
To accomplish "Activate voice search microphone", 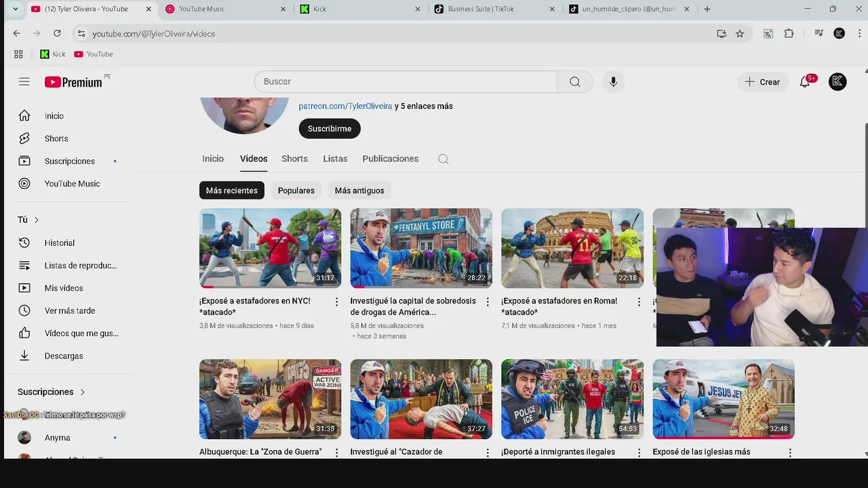I will tap(613, 81).
